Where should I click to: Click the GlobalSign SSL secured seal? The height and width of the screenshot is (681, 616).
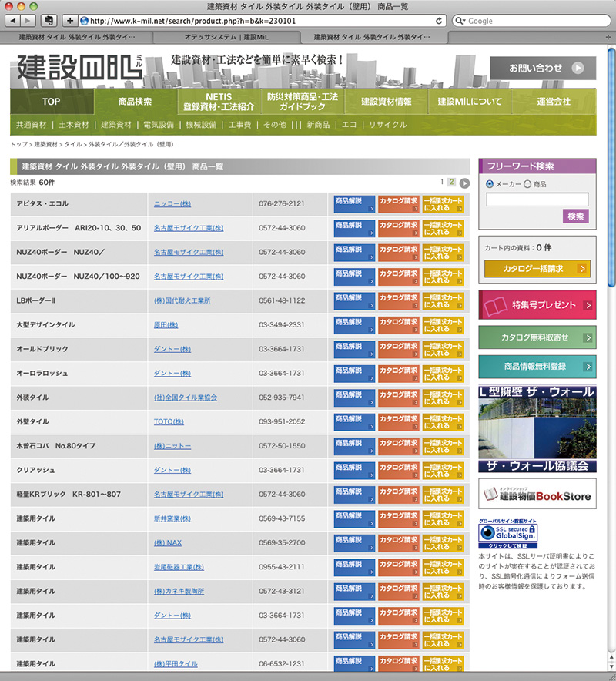coord(508,534)
